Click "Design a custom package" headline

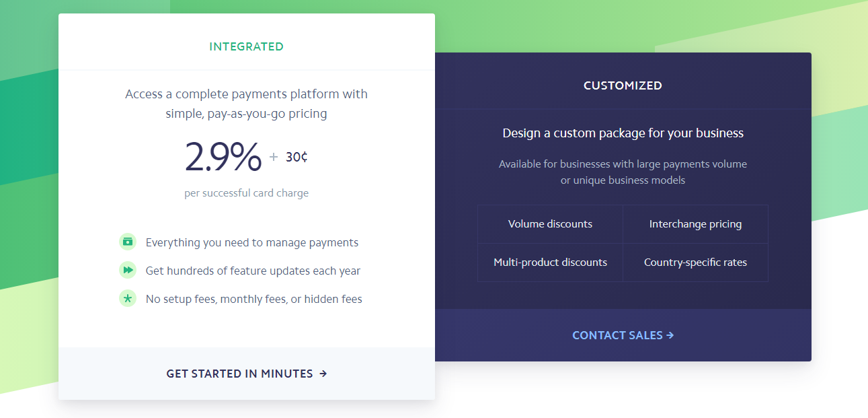[x=623, y=133]
